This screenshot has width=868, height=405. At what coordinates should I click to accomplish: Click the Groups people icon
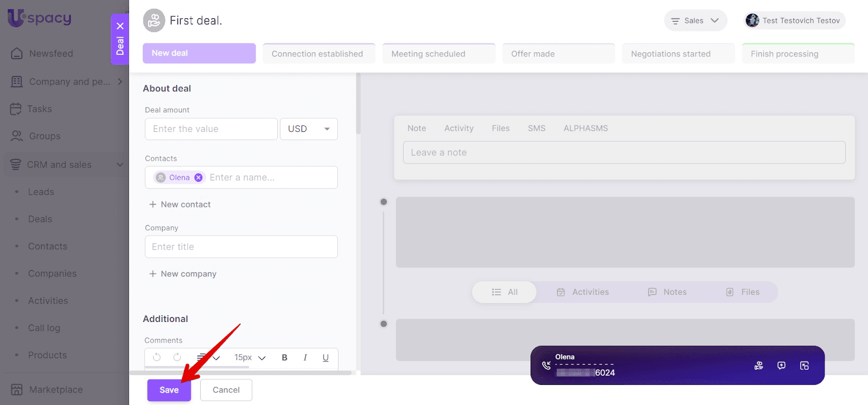pyautogui.click(x=17, y=136)
